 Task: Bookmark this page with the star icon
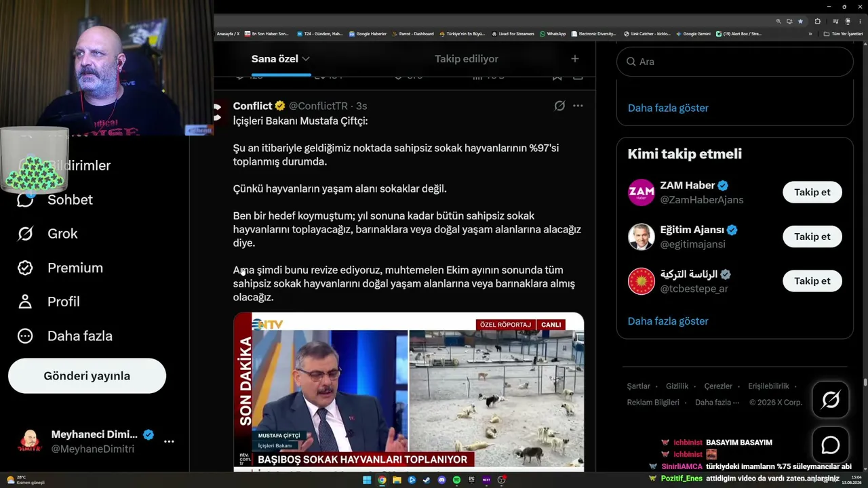(x=800, y=21)
